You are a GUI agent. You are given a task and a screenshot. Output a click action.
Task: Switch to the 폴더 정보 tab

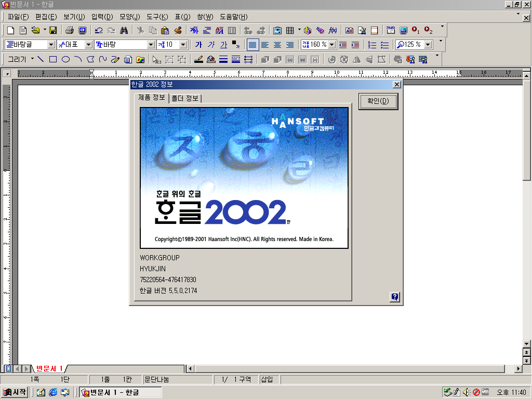(185, 98)
